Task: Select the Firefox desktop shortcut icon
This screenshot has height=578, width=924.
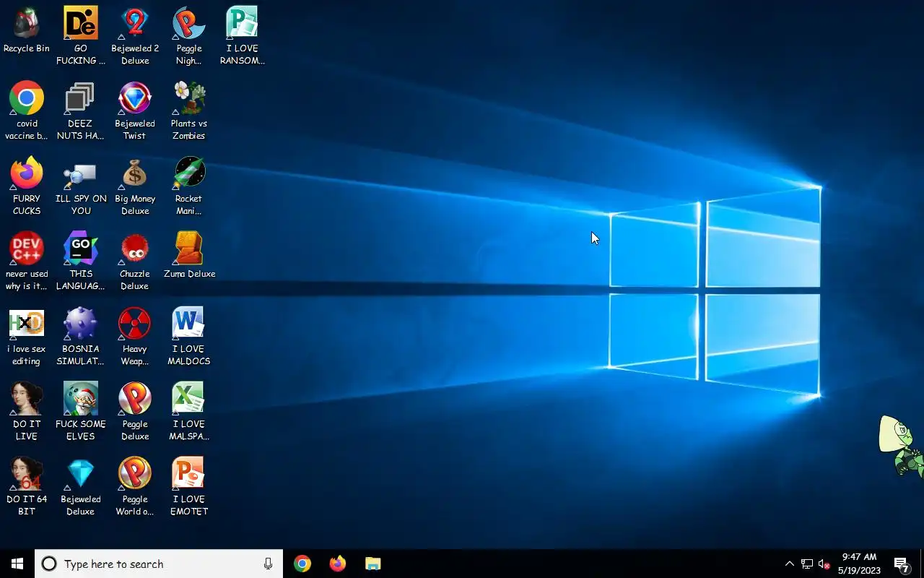Action: (x=27, y=173)
